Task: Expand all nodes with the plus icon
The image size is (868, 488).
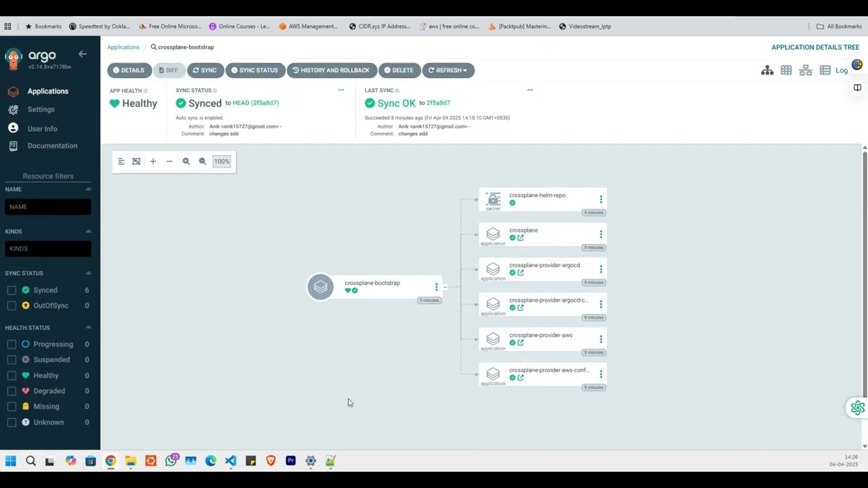Action: pyautogui.click(x=153, y=161)
